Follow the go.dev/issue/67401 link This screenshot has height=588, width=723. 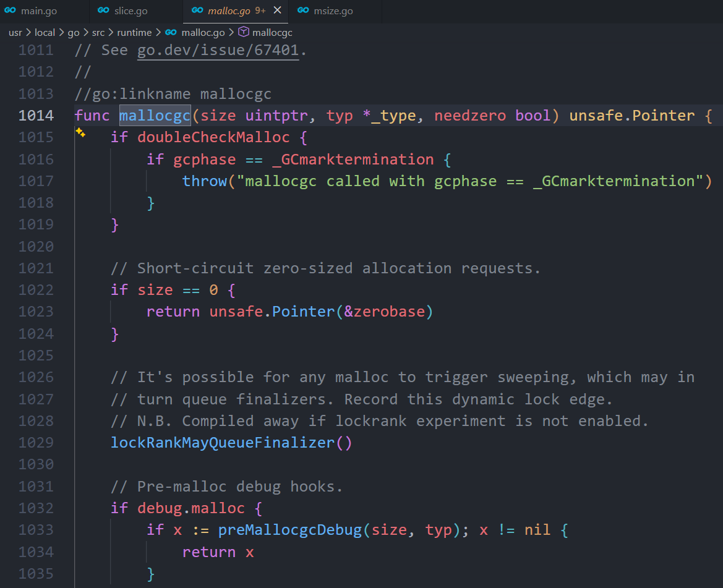218,49
